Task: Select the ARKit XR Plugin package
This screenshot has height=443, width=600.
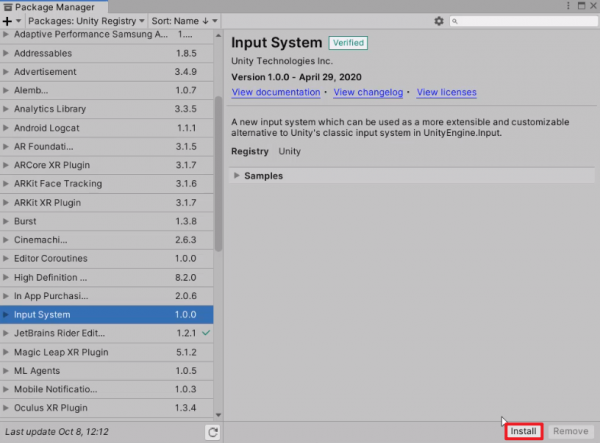Action: (107, 202)
